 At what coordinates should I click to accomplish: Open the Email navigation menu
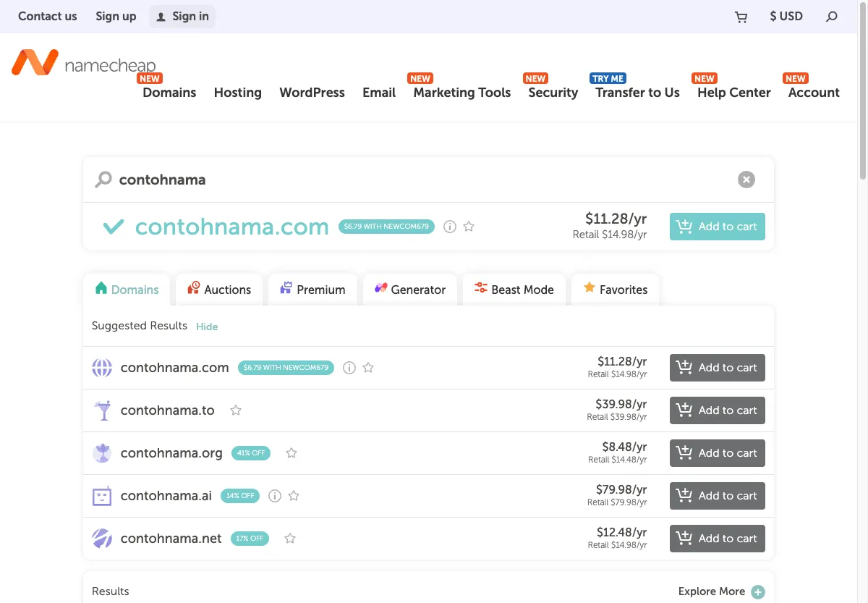pos(379,93)
